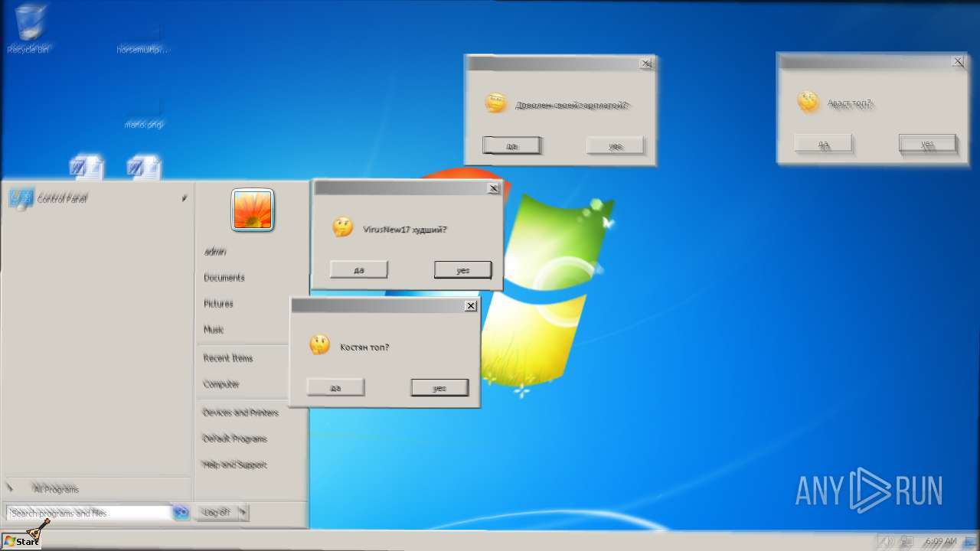Open Default Programs
980x551 pixels.
[235, 438]
